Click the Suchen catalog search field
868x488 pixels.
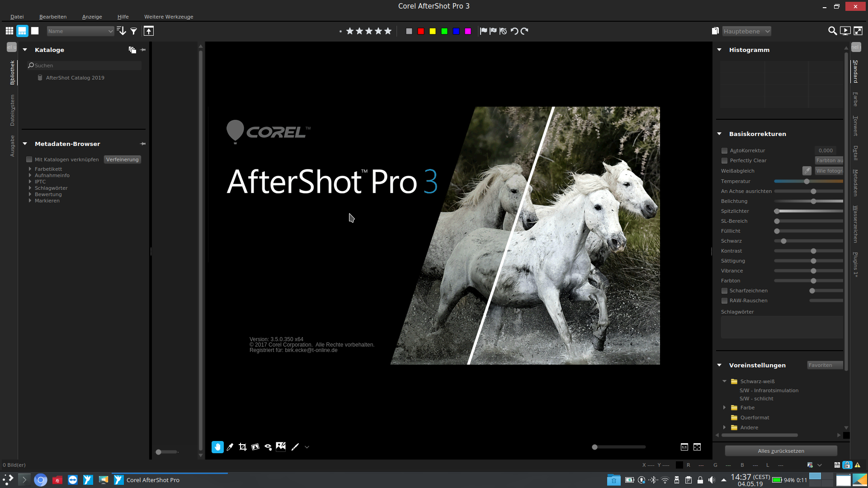click(x=84, y=66)
